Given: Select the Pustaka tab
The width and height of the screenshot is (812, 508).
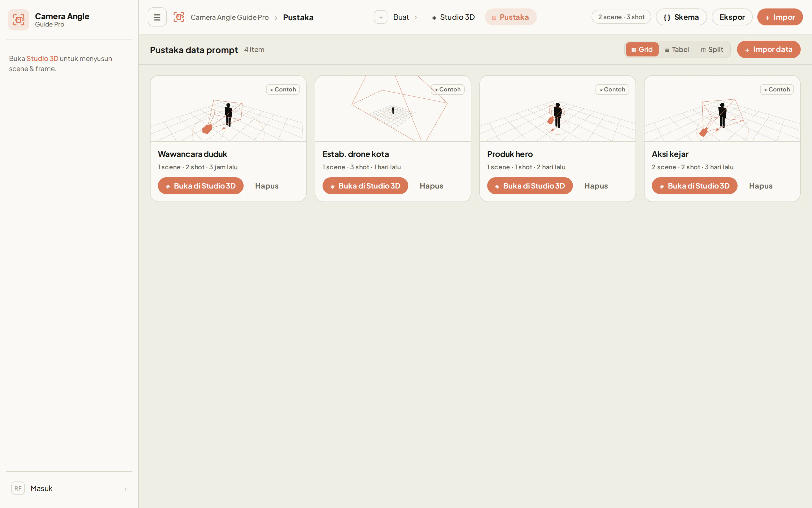Looking at the screenshot, I should pyautogui.click(x=510, y=17).
